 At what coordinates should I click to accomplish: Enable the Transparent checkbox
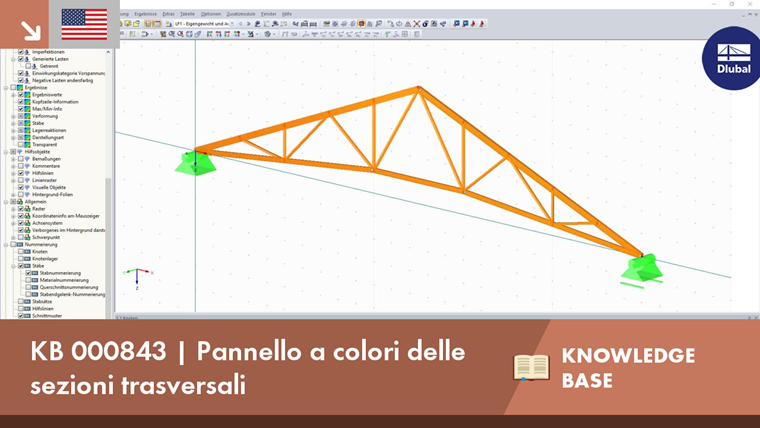coord(21,144)
